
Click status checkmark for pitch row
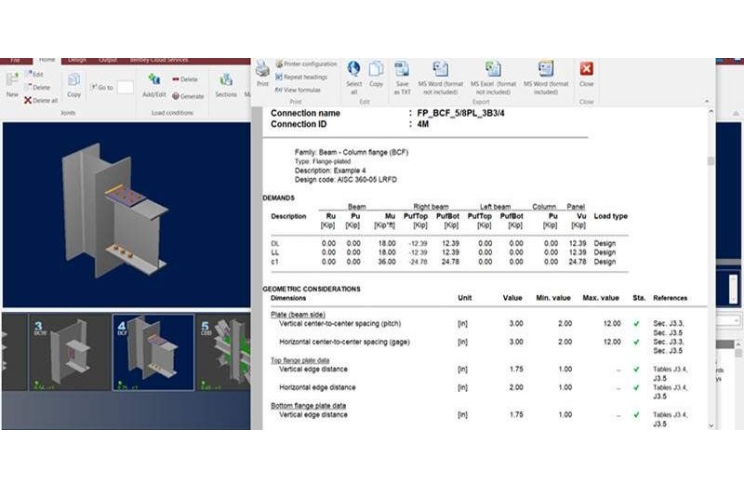pos(636,324)
